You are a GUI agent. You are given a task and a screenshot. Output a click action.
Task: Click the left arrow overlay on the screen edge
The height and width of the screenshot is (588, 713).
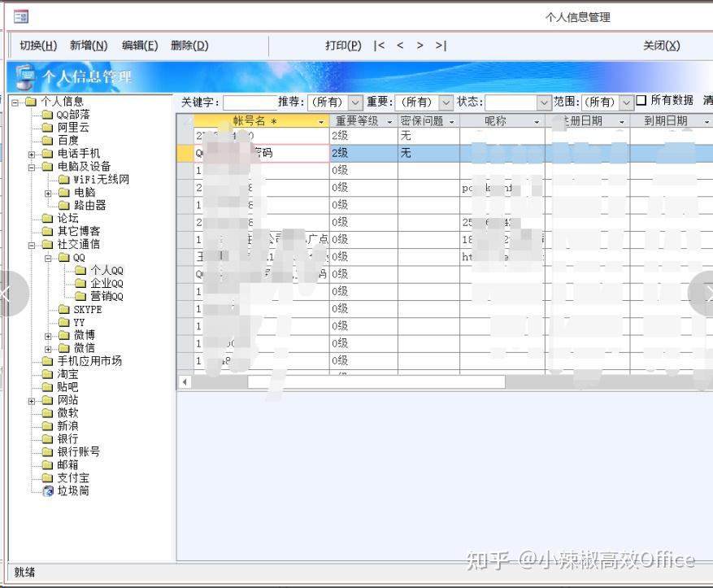7,295
